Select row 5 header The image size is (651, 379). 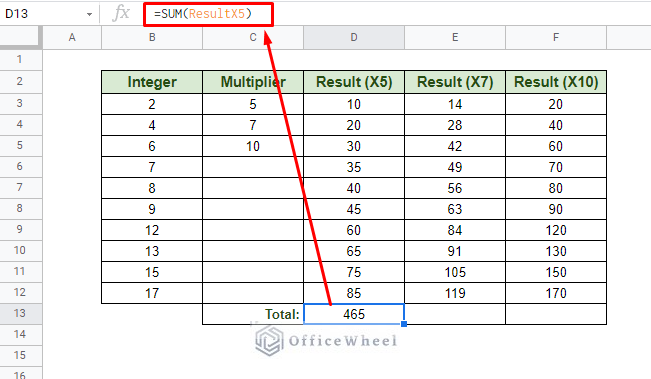click(21, 146)
